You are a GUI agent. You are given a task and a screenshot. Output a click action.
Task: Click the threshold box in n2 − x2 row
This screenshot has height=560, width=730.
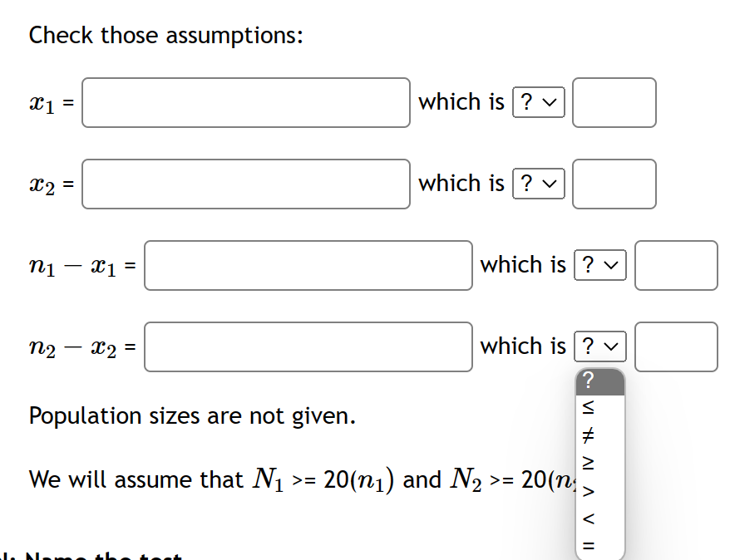tap(676, 347)
